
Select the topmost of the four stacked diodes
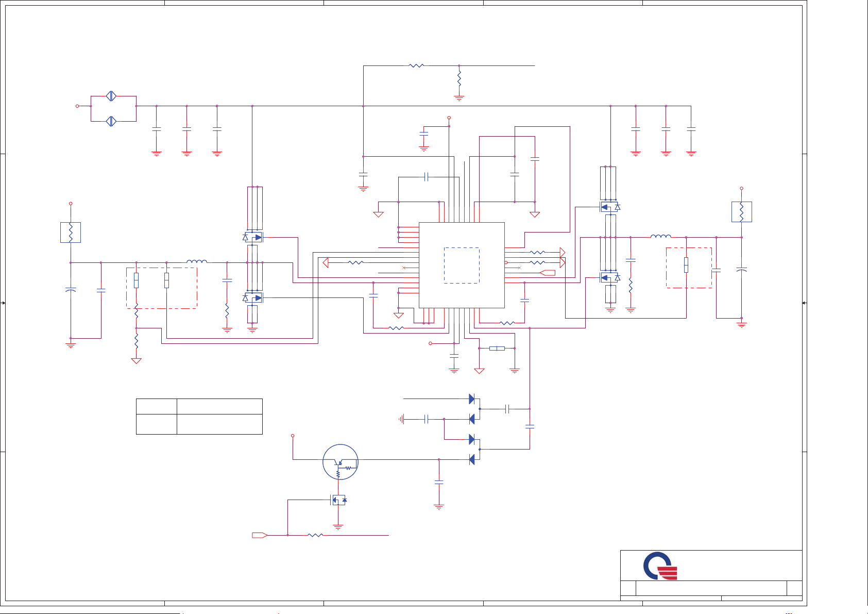(x=472, y=399)
